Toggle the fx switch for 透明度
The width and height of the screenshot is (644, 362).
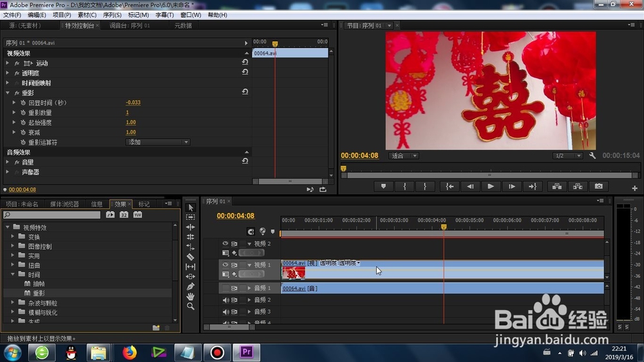pyautogui.click(x=17, y=73)
